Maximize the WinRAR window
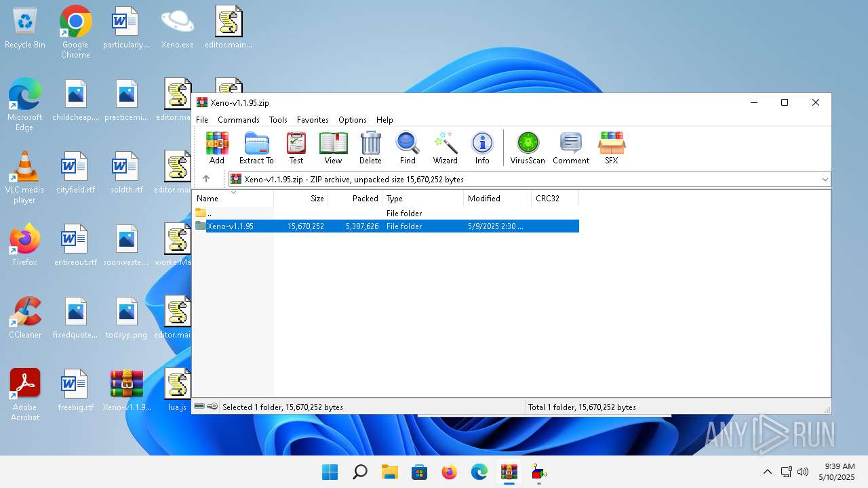Screen dimensions: 868x488 point(785,102)
